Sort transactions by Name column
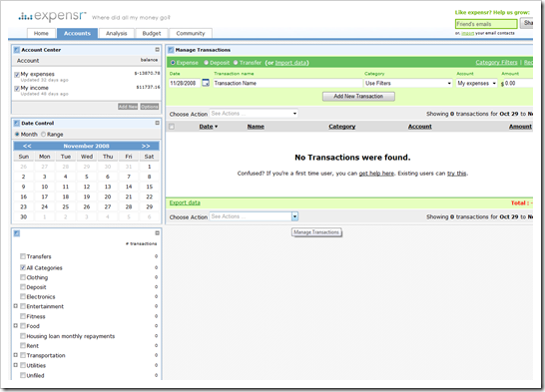The height and width of the screenshot is (392, 545). [256, 127]
